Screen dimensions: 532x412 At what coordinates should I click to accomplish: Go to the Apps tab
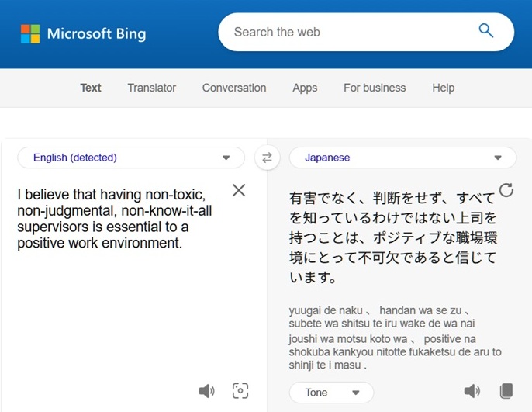[x=305, y=88]
